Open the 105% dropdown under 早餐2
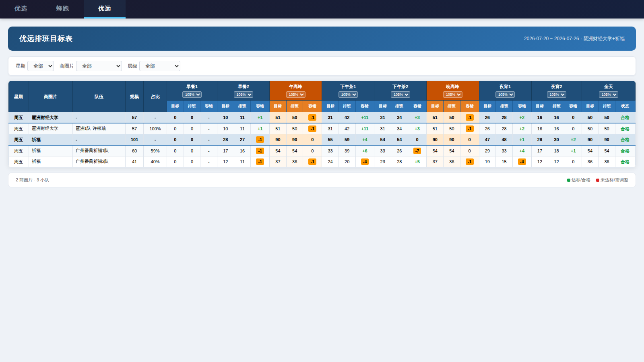644x362 pixels. click(244, 95)
